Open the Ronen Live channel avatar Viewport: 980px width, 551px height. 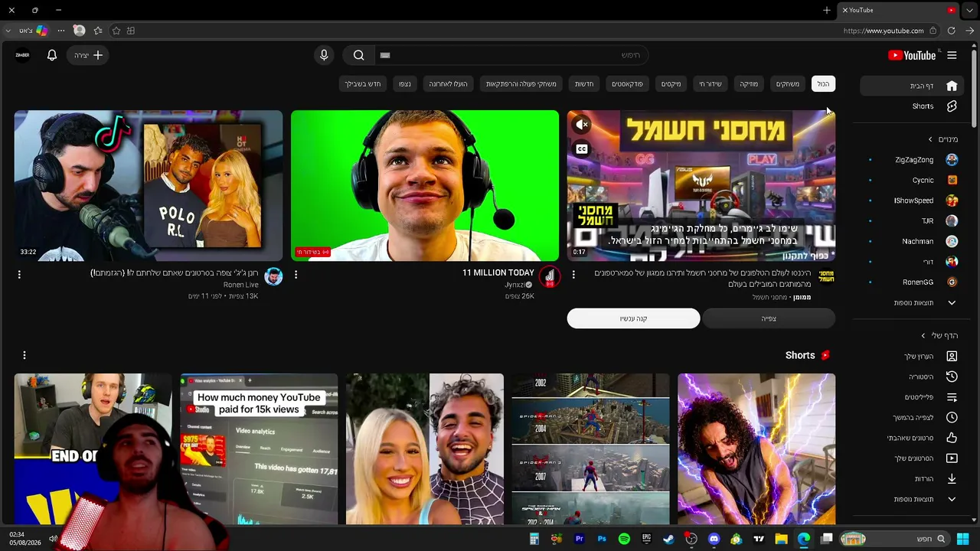tap(273, 277)
